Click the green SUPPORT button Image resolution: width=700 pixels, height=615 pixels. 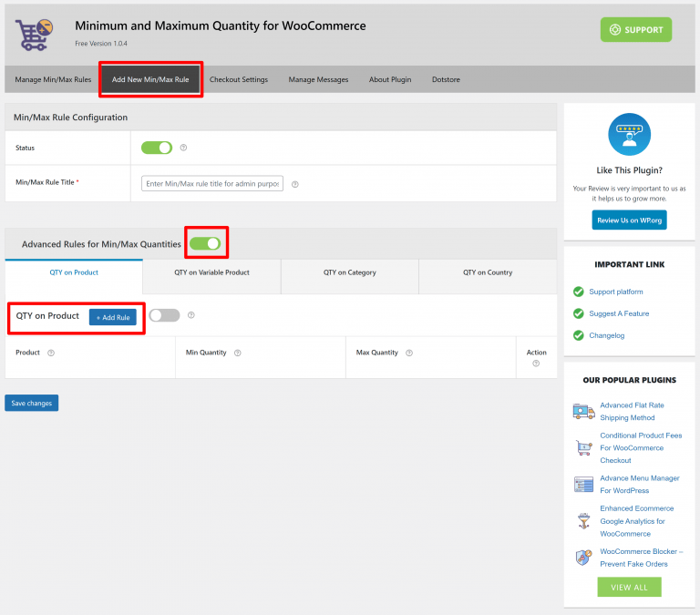pos(635,29)
